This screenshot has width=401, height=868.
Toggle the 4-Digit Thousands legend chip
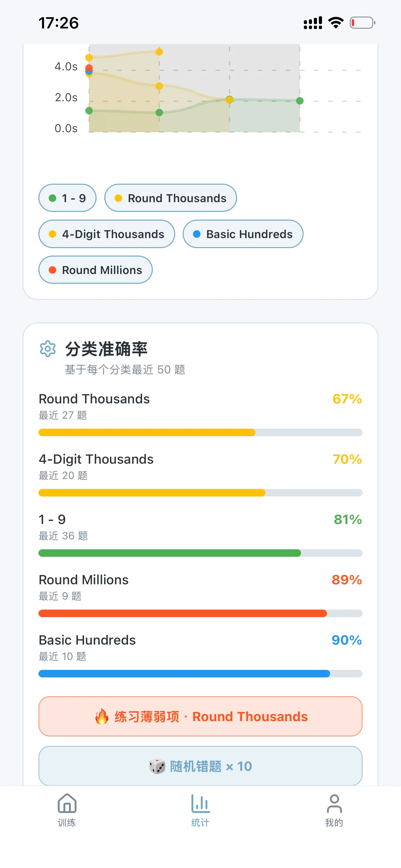(107, 234)
